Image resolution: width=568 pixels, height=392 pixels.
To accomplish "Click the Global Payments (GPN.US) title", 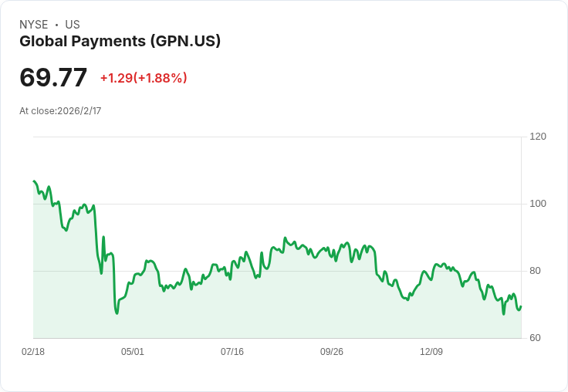I will click(120, 41).
